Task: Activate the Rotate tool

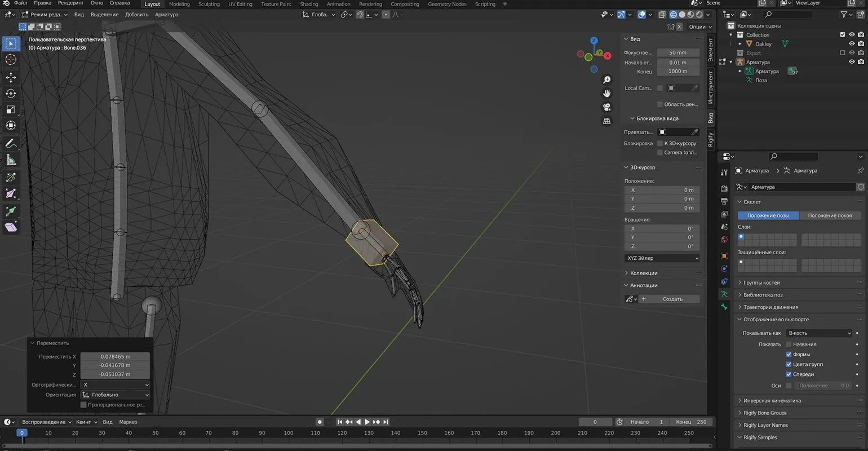Action: (11, 93)
